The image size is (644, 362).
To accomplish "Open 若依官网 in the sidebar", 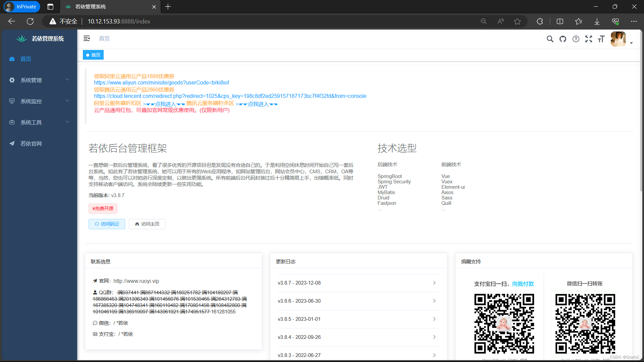I will click(x=39, y=143).
